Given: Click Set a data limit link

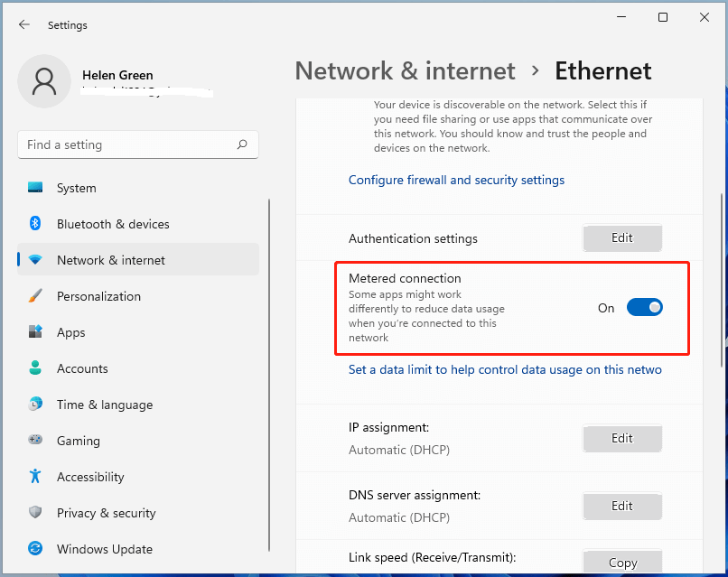Looking at the screenshot, I should point(505,369).
